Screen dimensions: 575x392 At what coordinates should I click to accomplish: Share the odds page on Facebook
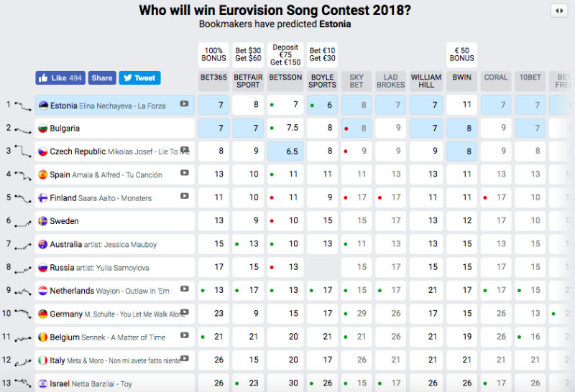pyautogui.click(x=102, y=78)
